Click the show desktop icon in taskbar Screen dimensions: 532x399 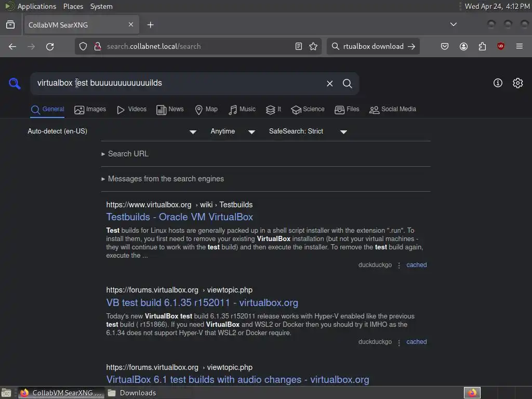click(x=6, y=393)
